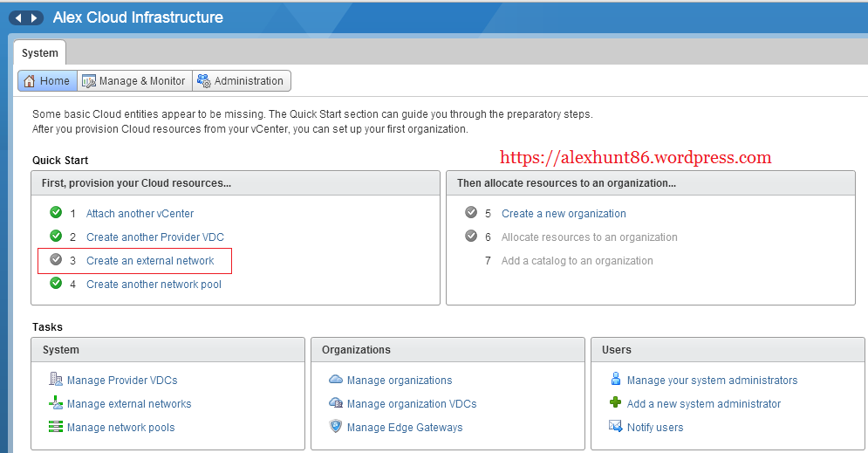Open Create another Provider VDC link
Image resolution: width=868 pixels, height=453 pixels.
154,237
